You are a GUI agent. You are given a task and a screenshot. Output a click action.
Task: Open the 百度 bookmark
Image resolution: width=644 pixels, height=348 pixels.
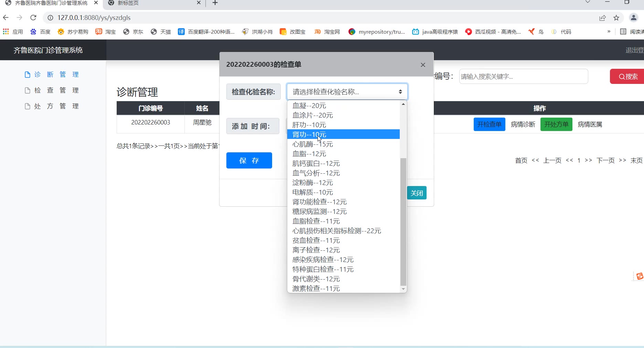tap(40, 32)
